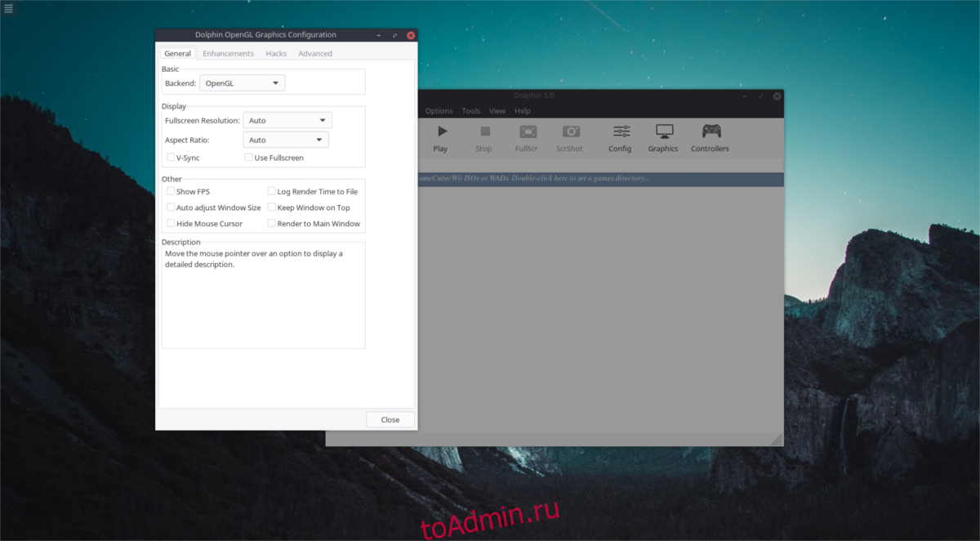
Task: Click the Play toolbar icon
Action: 441,132
